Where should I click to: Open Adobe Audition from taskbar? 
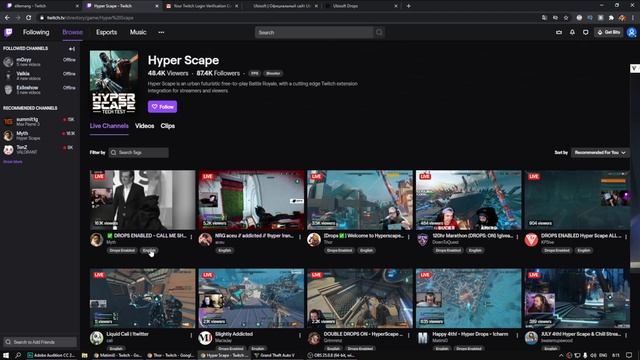click(x=51, y=356)
